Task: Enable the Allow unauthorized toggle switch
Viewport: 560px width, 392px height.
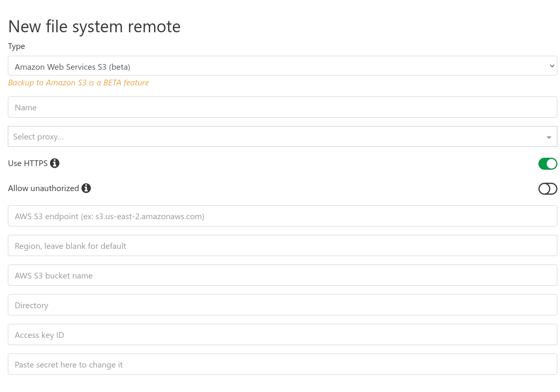Action: click(x=548, y=189)
